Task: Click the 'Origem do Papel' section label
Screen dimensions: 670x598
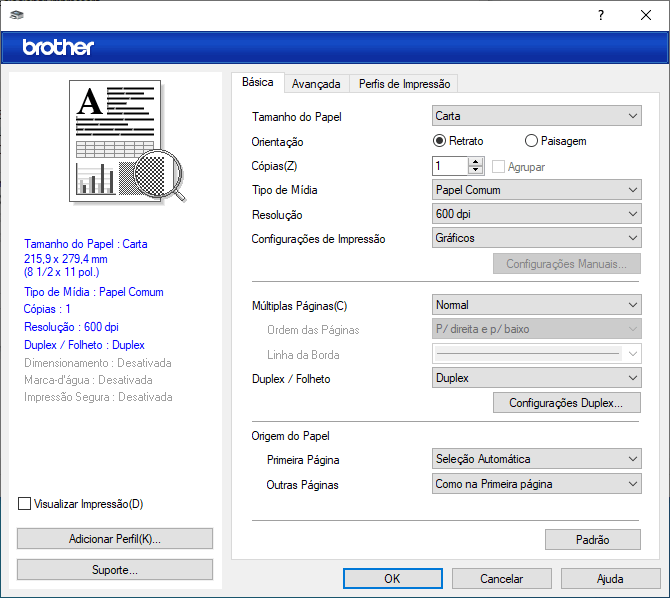Action: tap(291, 436)
